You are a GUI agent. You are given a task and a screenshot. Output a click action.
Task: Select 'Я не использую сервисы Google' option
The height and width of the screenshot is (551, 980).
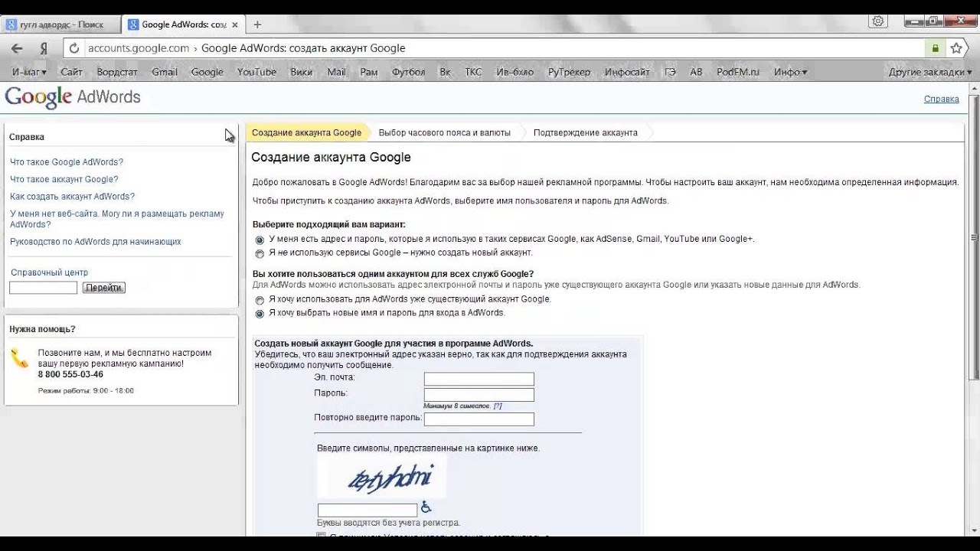(260, 253)
